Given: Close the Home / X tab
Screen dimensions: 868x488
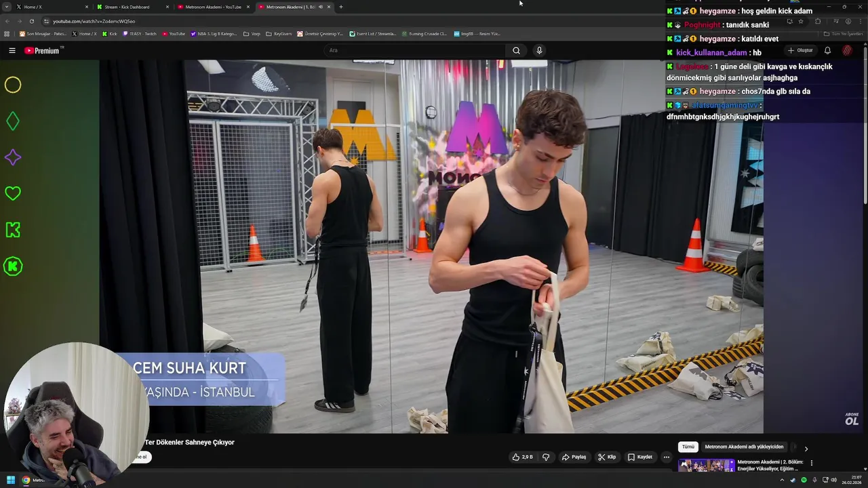Looking at the screenshot, I should coord(86,7).
